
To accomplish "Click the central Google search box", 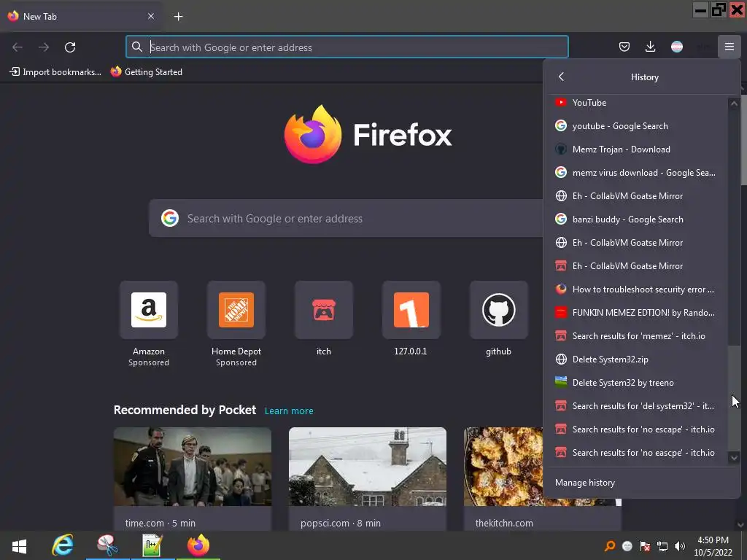I will point(346,219).
